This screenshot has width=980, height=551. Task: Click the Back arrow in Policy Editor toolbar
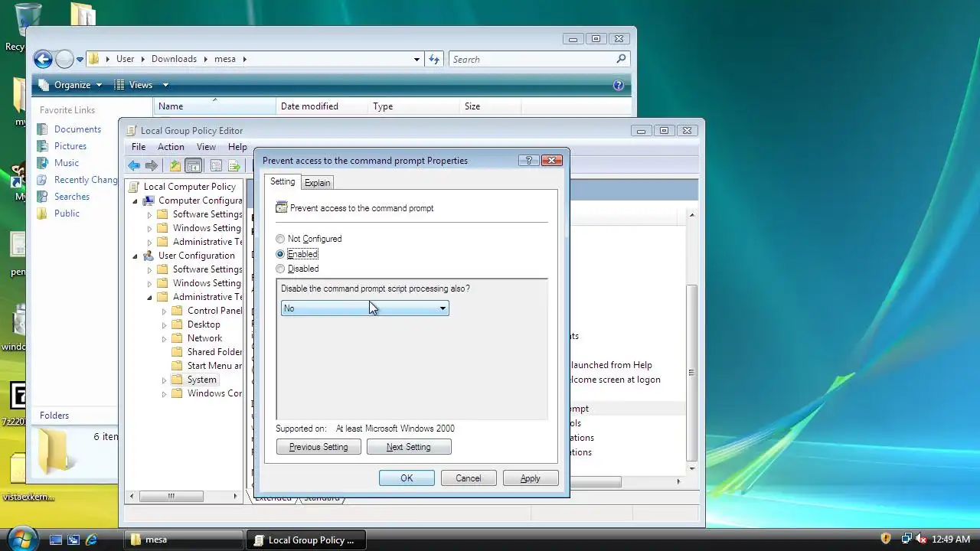point(134,165)
